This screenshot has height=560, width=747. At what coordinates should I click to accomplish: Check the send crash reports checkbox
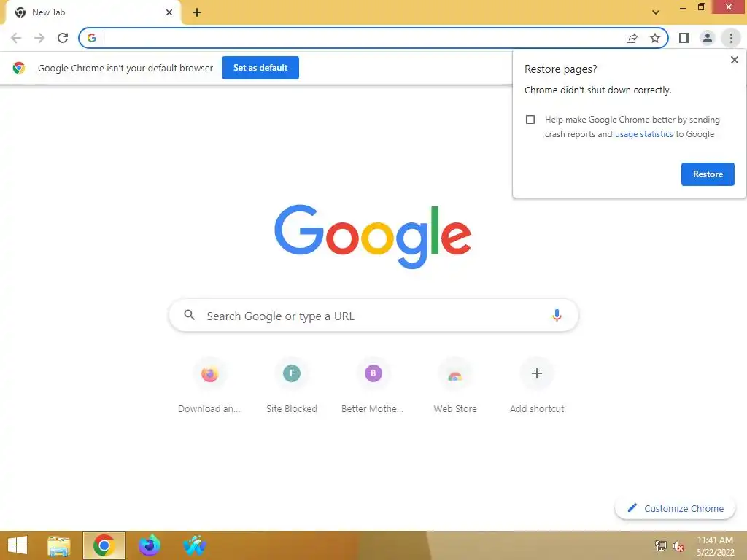point(530,120)
